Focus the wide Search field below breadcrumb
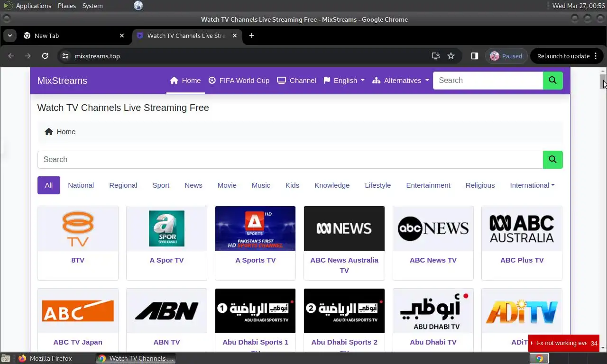 click(x=290, y=160)
